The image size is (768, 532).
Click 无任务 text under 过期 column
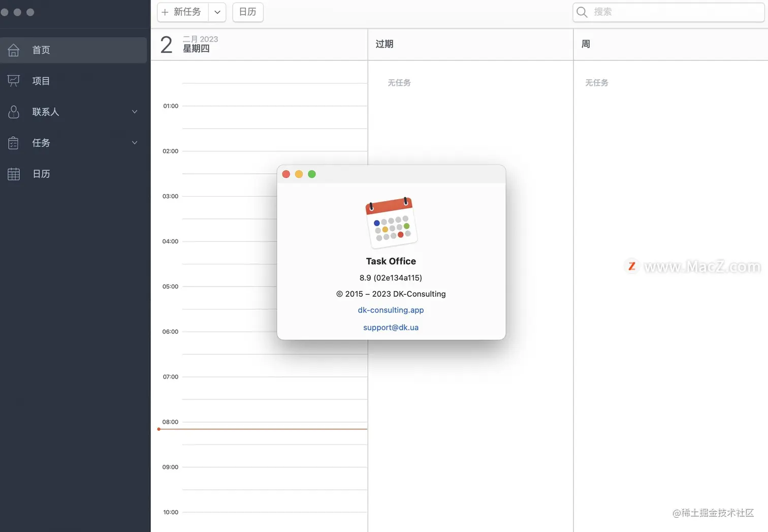(399, 82)
